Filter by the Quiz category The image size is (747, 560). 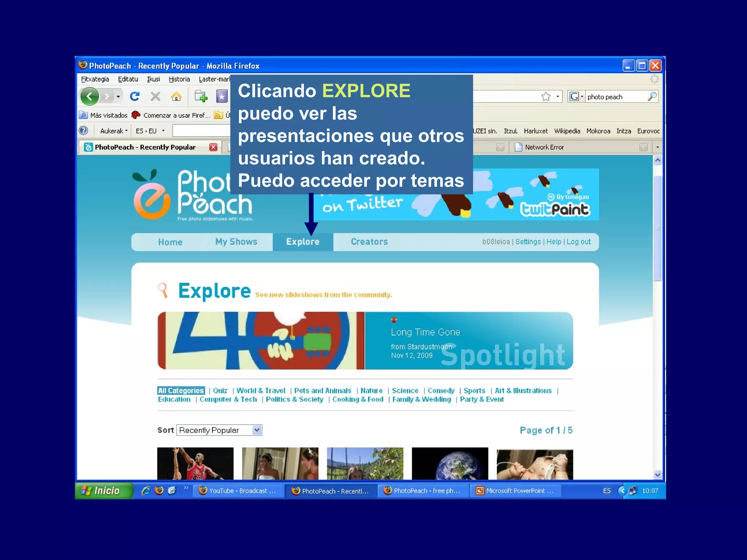point(220,390)
